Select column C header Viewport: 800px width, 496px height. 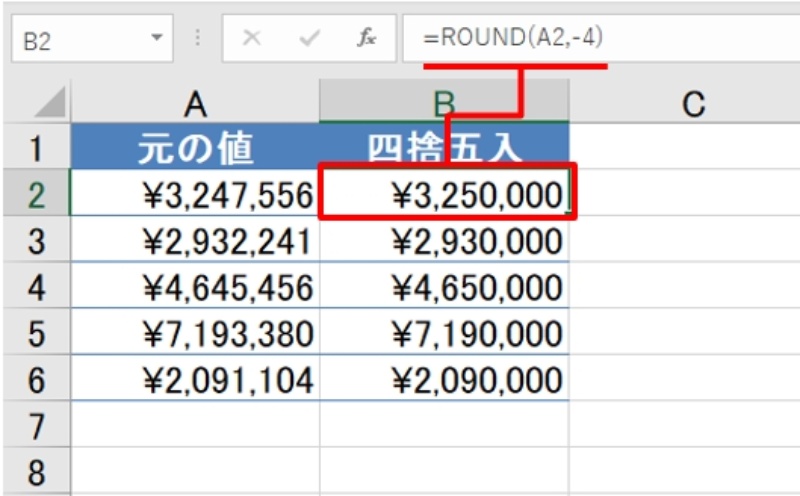click(x=690, y=101)
